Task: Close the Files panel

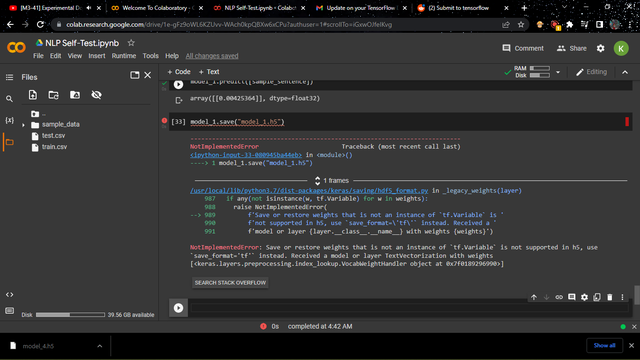Action: tap(148, 75)
